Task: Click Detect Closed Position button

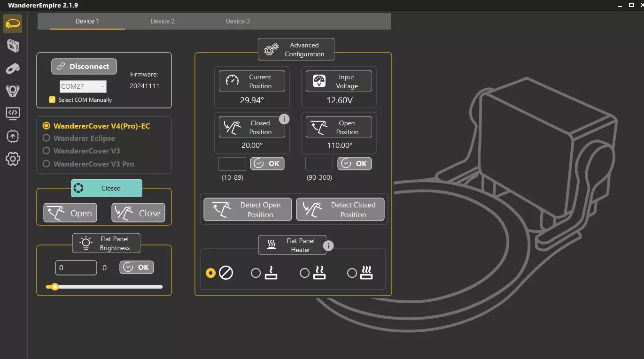Action: [x=340, y=209]
